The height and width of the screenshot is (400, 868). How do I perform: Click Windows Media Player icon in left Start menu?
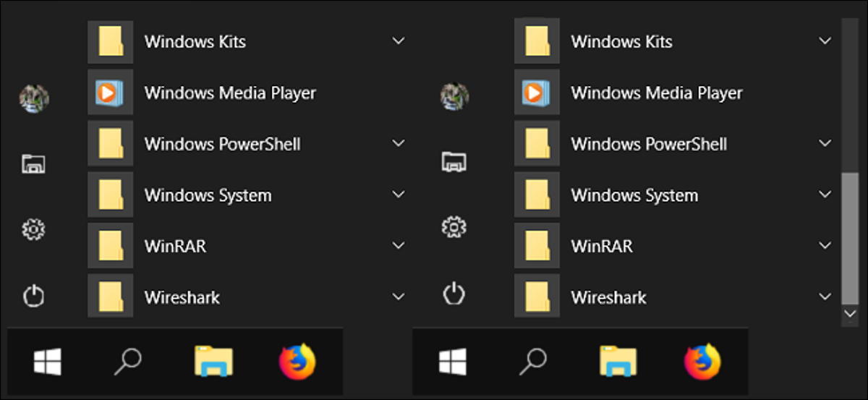click(x=110, y=93)
